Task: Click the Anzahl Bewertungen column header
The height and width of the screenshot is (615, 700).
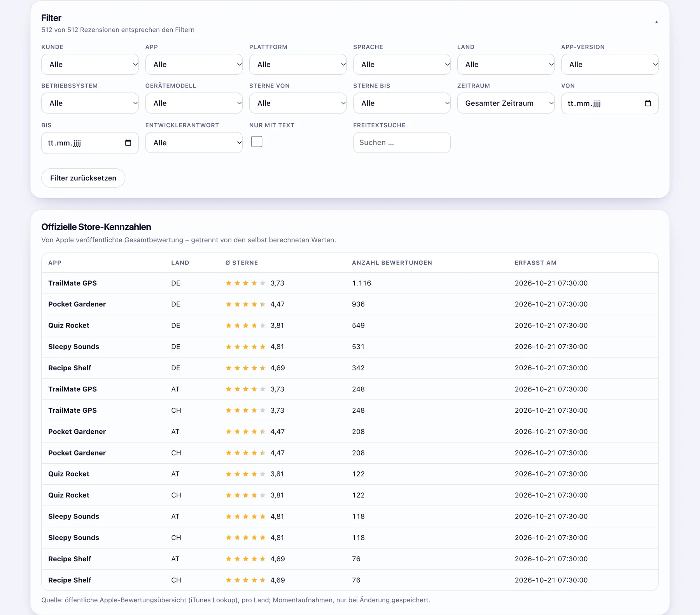Action: pyautogui.click(x=392, y=263)
